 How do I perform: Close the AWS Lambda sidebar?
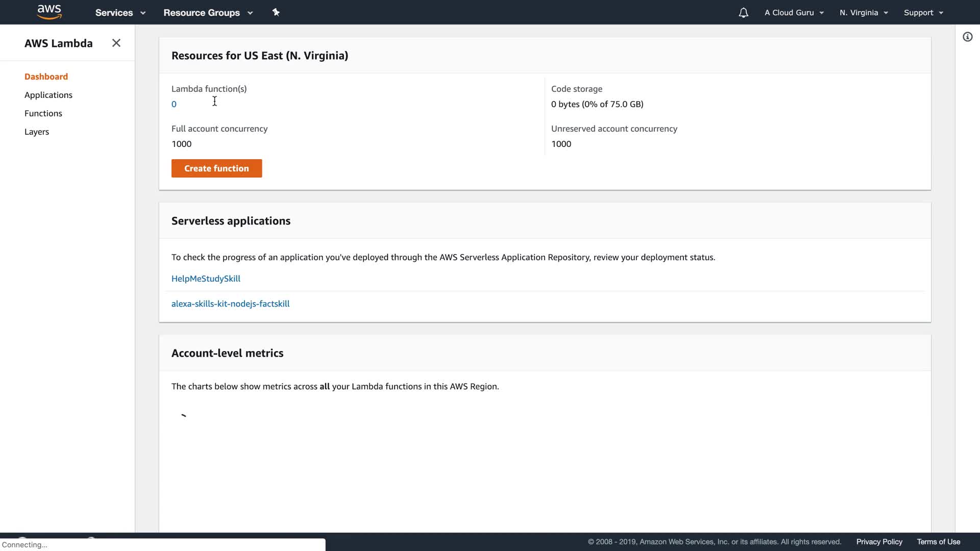(116, 43)
